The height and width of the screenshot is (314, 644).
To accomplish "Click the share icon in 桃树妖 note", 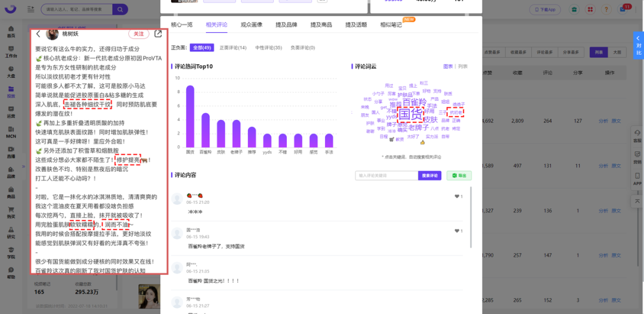I will (x=157, y=34).
